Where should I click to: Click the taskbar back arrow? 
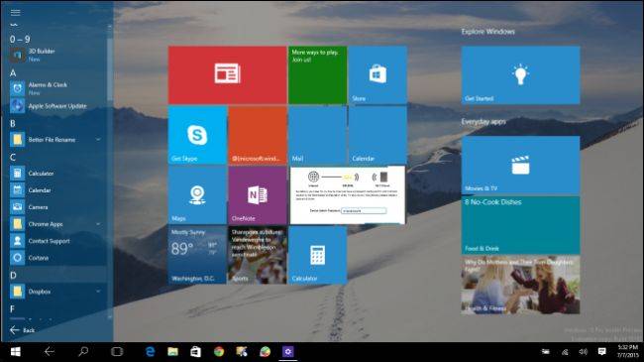point(50,352)
